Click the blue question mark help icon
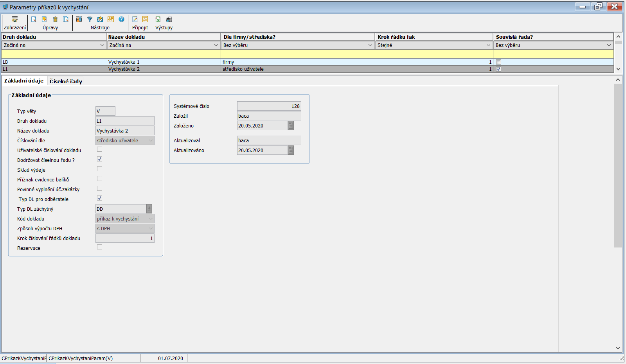The image size is (626, 364). pyautogui.click(x=122, y=20)
